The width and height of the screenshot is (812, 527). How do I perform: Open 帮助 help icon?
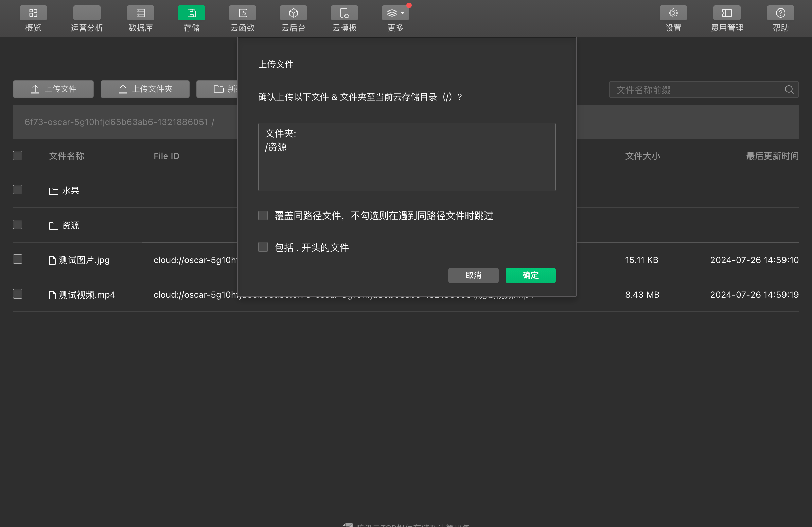click(780, 13)
